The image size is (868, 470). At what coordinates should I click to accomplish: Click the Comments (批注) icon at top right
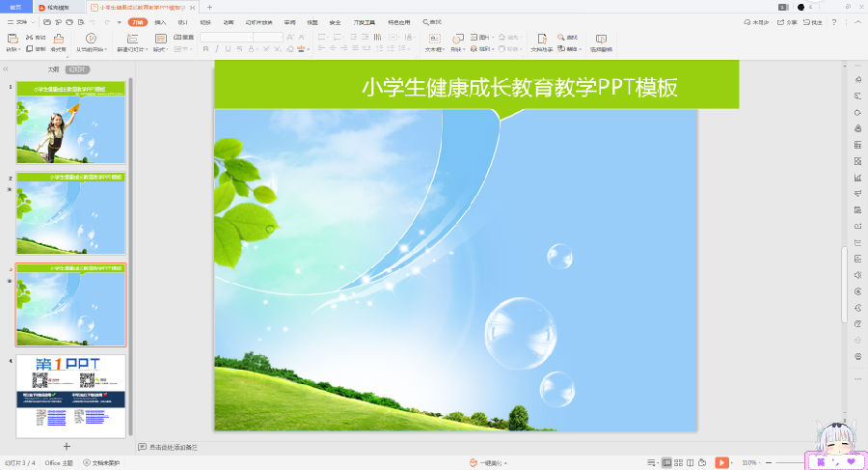(806, 22)
